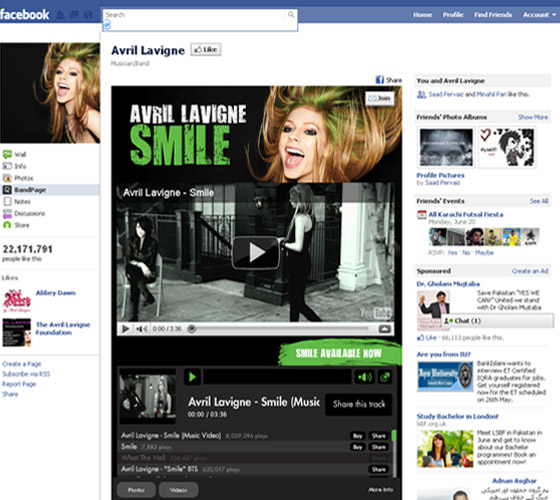The height and width of the screenshot is (500, 560).
Task: Expand the Account dropdown menu
Action: point(539,15)
